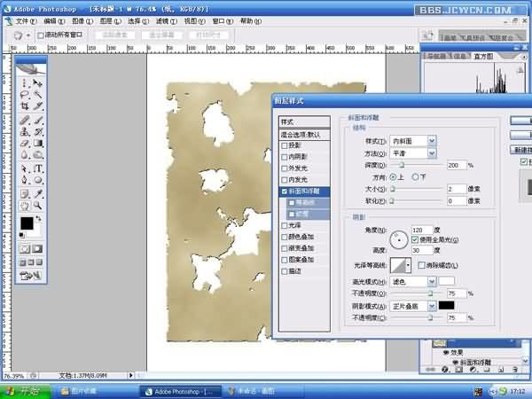
Task: Click the 角度 (Angle) input field showing 120
Action: [x=422, y=230]
